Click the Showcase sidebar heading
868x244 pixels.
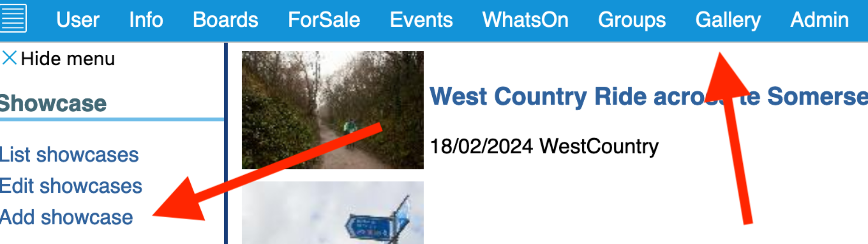[53, 103]
